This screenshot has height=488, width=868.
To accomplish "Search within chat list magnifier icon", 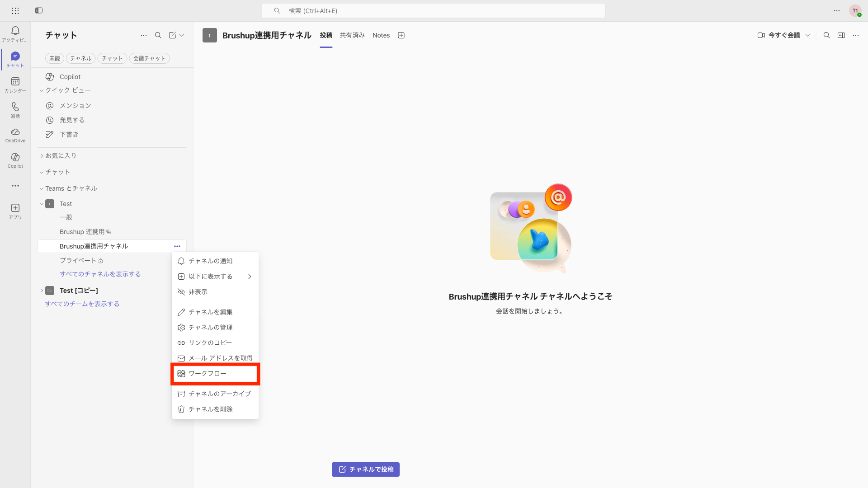I will (158, 35).
